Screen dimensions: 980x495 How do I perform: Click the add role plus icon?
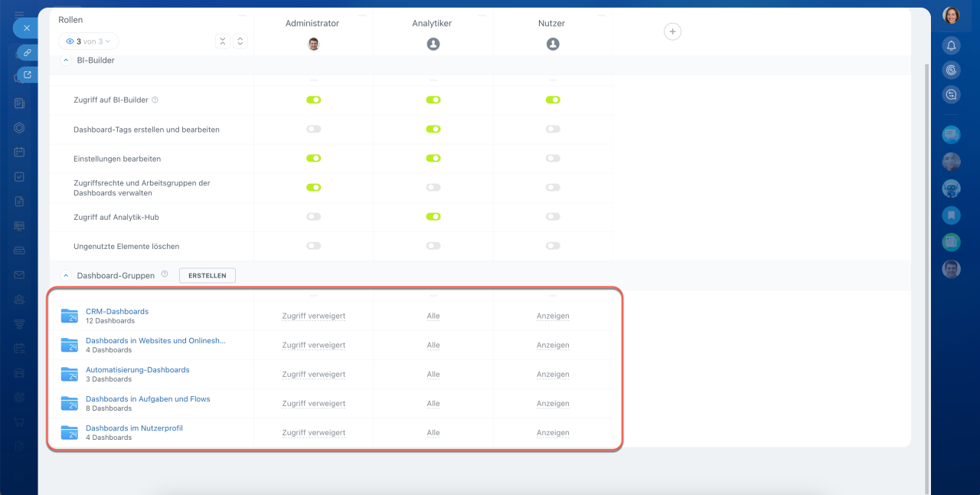(672, 31)
